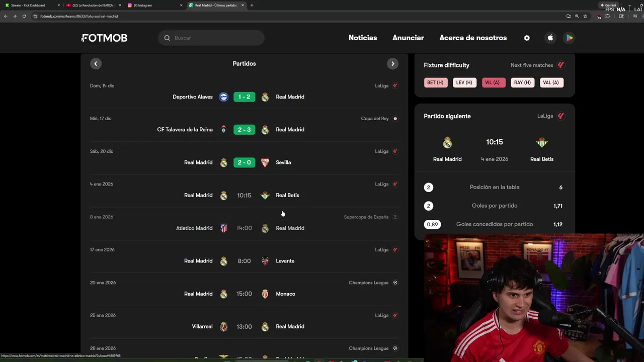The width and height of the screenshot is (644, 362).
Task: Open the Noticias menu item
Action: coord(363,38)
